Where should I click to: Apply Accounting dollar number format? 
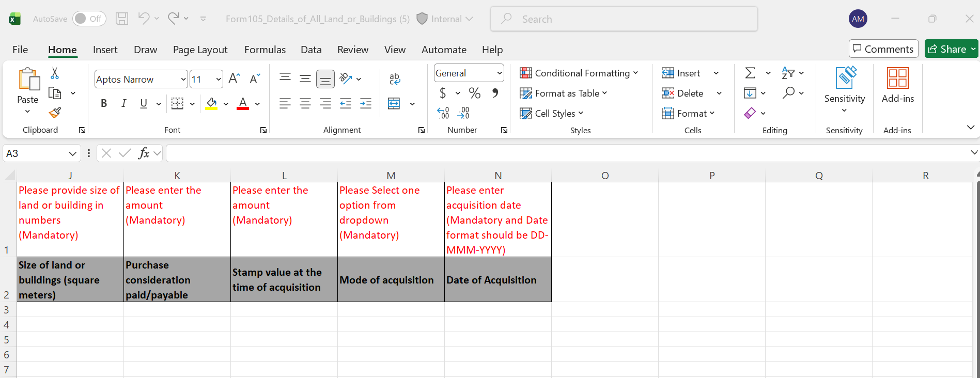443,93
